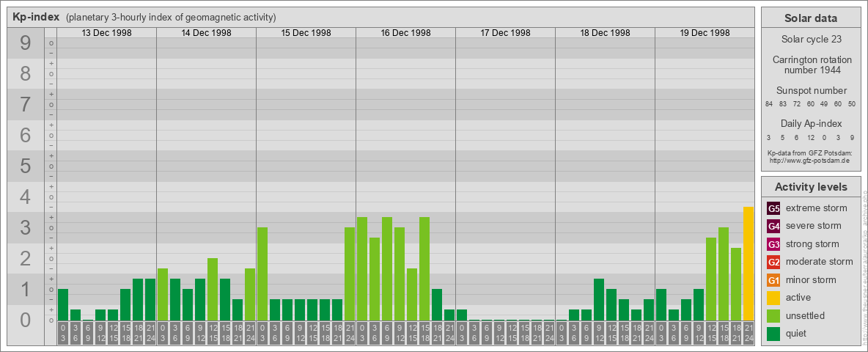
Task: Click the G5 extreme storm badge
Action: click(x=773, y=208)
